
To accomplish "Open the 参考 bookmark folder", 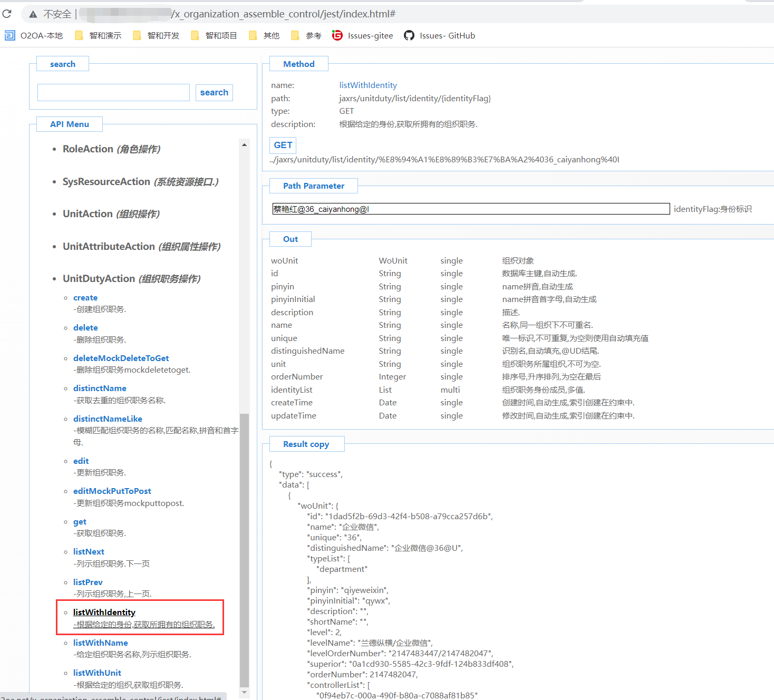I will pos(306,35).
